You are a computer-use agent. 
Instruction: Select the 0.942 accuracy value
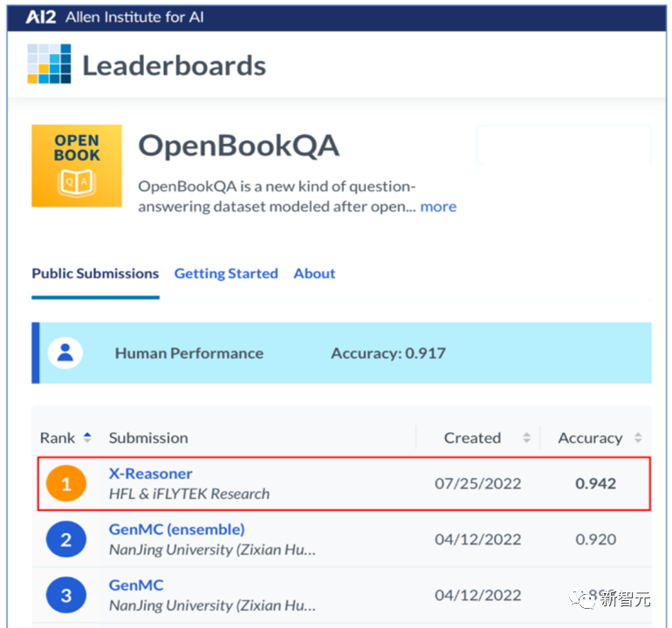tap(596, 483)
